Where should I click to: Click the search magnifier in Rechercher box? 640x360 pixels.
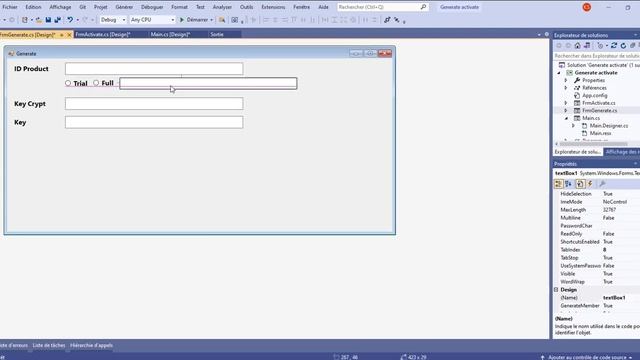pos(423,7)
